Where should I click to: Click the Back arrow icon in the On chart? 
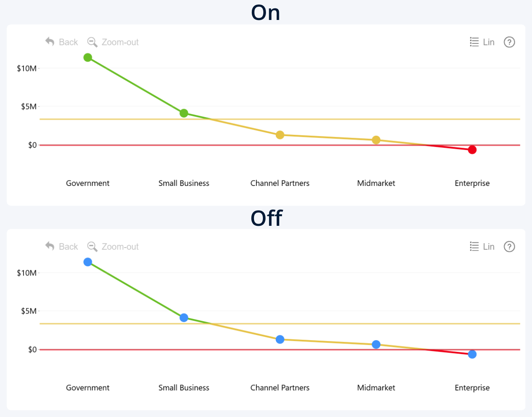[50, 42]
